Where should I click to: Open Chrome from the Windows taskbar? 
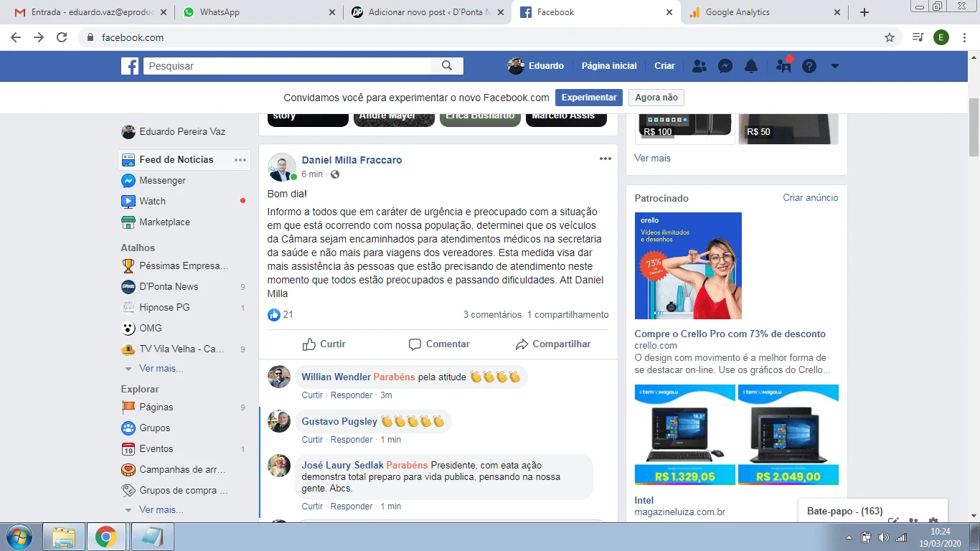pyautogui.click(x=106, y=537)
